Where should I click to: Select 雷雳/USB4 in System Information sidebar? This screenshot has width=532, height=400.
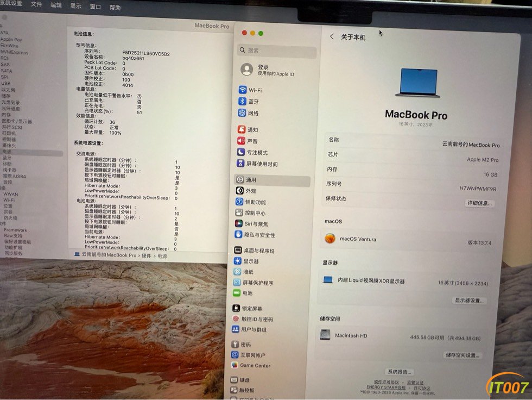click(x=14, y=176)
